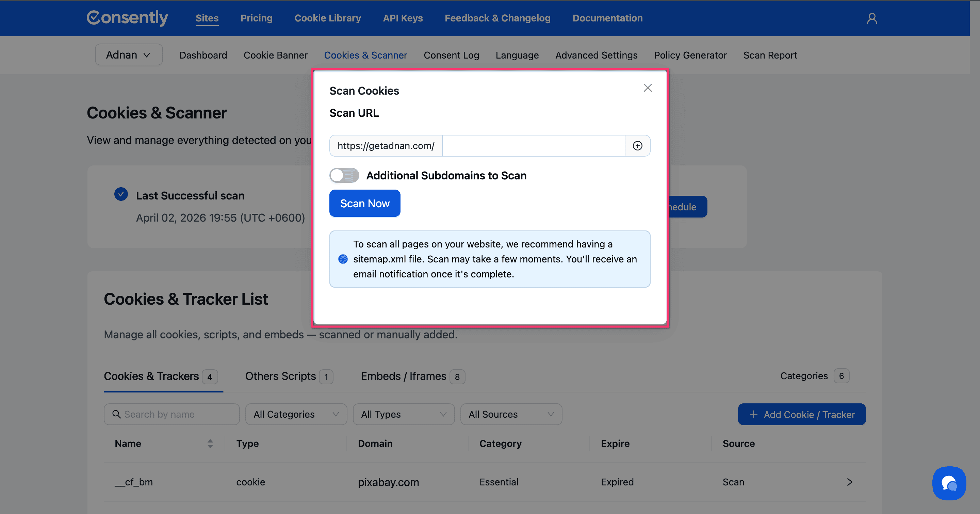Open the Adnan site selector dropdown
Viewport: 980px width, 514px height.
pos(129,55)
